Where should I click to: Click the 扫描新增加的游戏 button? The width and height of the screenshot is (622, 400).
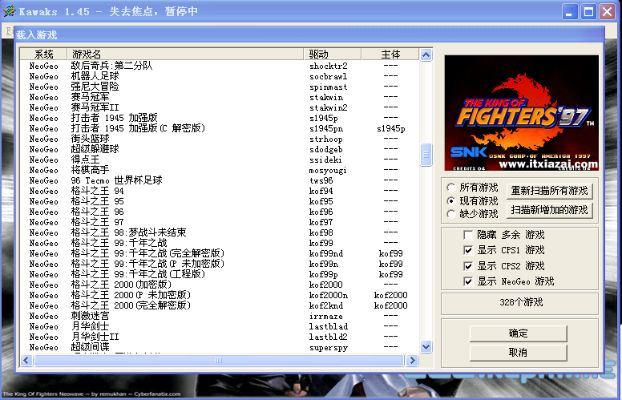pos(549,210)
